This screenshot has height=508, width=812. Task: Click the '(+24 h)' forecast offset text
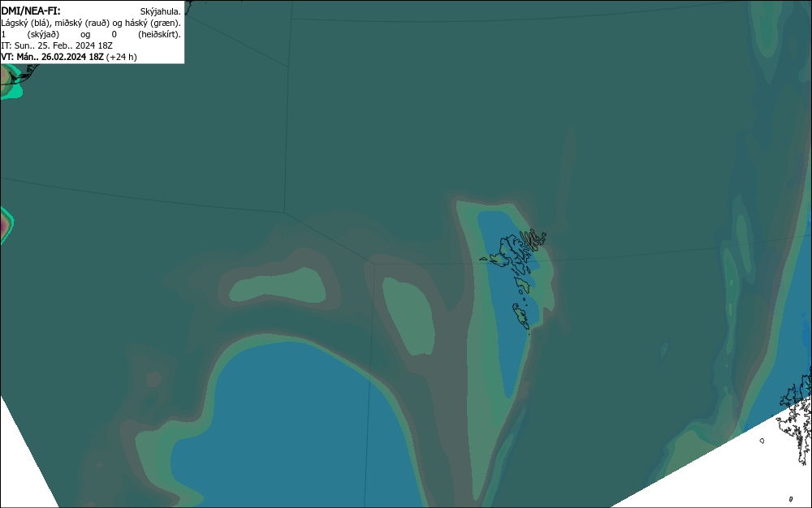click(x=122, y=57)
